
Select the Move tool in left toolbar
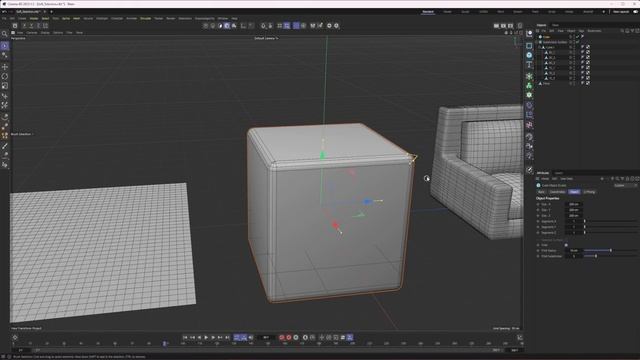point(5,67)
